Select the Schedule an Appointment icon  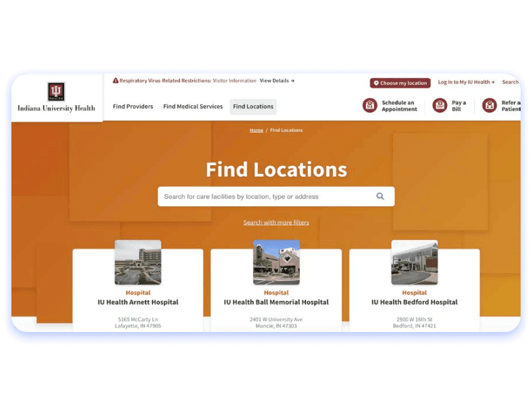[x=370, y=105]
